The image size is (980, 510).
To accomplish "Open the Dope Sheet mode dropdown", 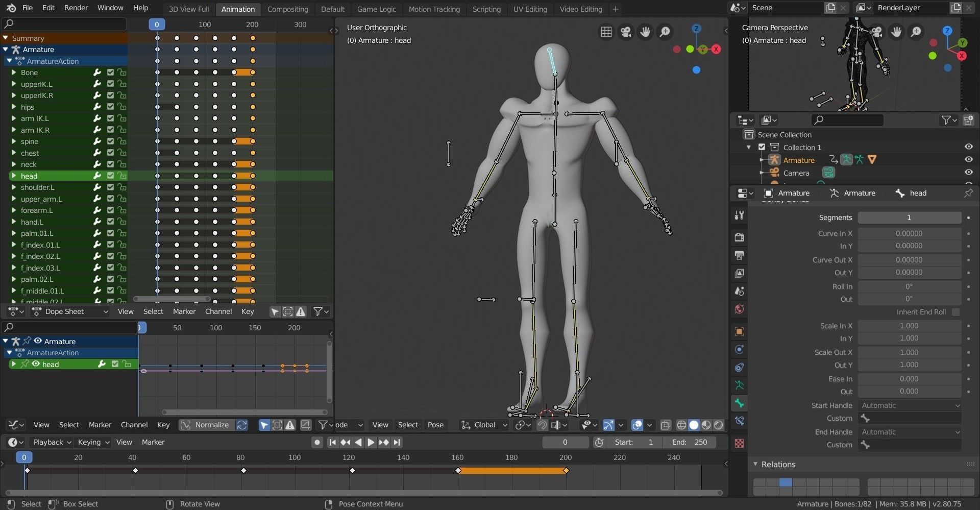I will [70, 311].
